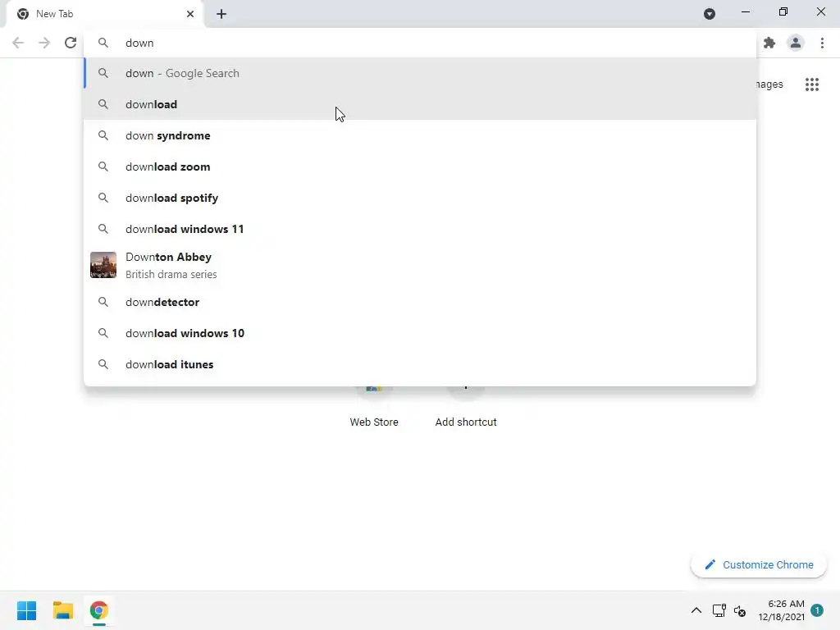
Task: Click Customize Chrome button
Action: click(x=759, y=564)
